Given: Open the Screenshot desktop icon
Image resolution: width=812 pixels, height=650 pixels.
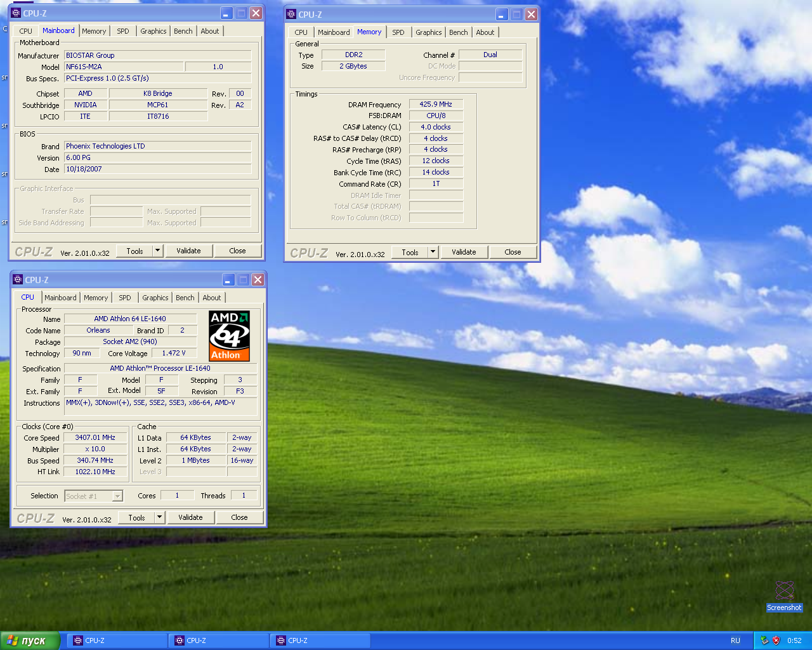Looking at the screenshot, I should 785,596.
